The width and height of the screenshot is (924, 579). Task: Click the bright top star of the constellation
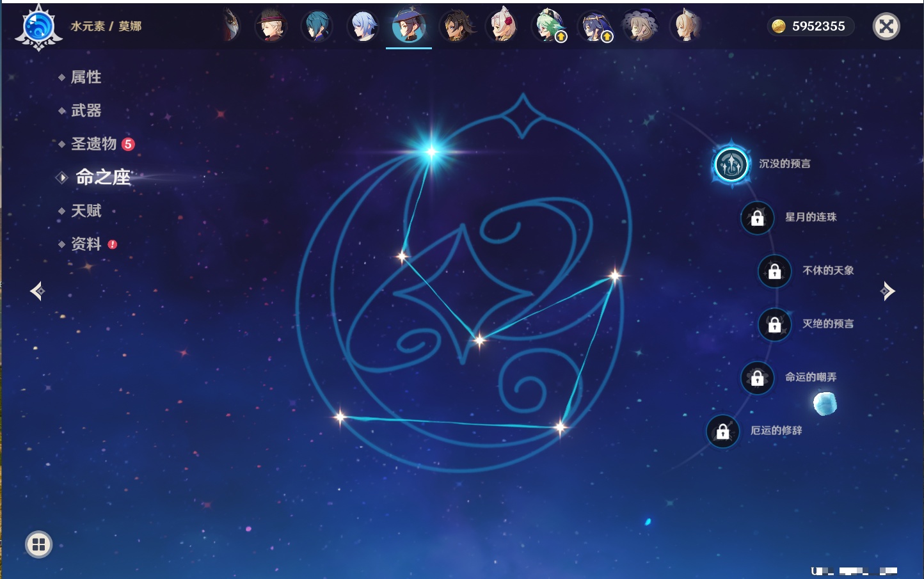point(432,151)
